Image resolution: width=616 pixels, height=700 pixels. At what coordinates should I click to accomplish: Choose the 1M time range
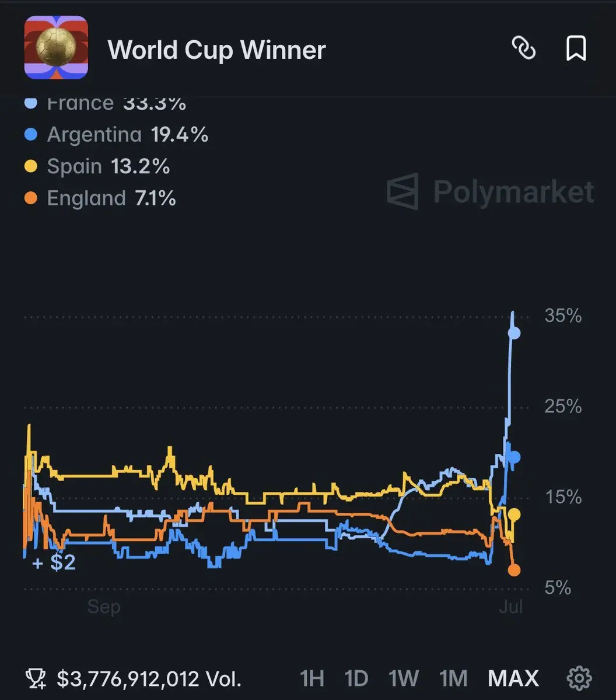click(453, 678)
